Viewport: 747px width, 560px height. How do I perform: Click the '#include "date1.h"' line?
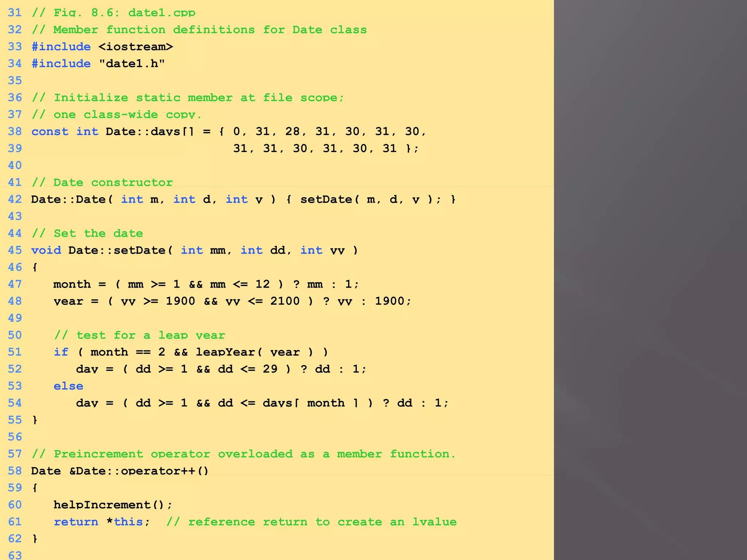point(98,63)
